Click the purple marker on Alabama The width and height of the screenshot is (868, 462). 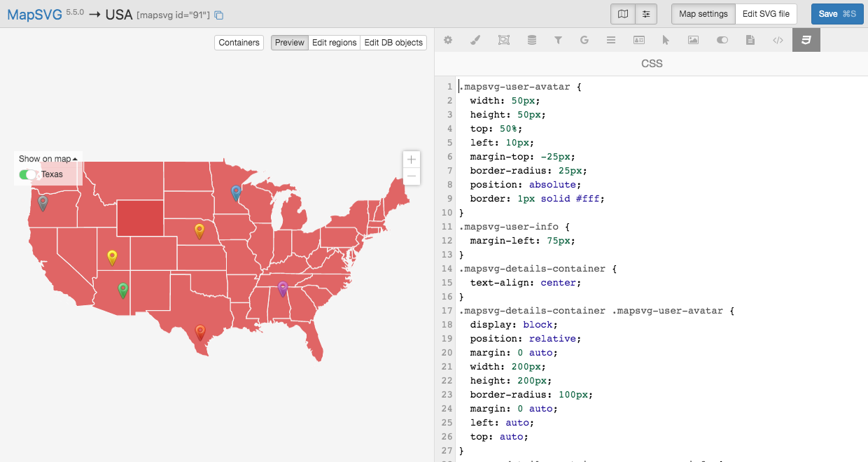click(283, 288)
